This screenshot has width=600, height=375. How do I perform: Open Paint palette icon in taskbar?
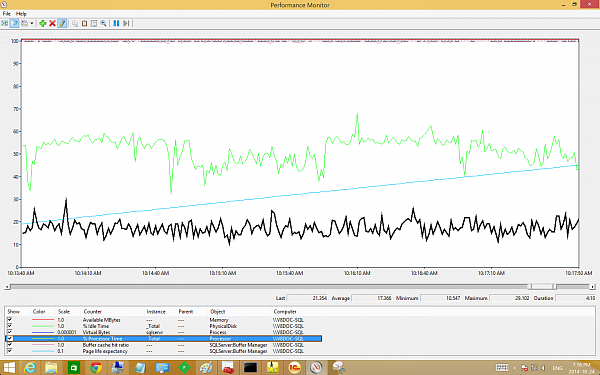click(x=206, y=368)
